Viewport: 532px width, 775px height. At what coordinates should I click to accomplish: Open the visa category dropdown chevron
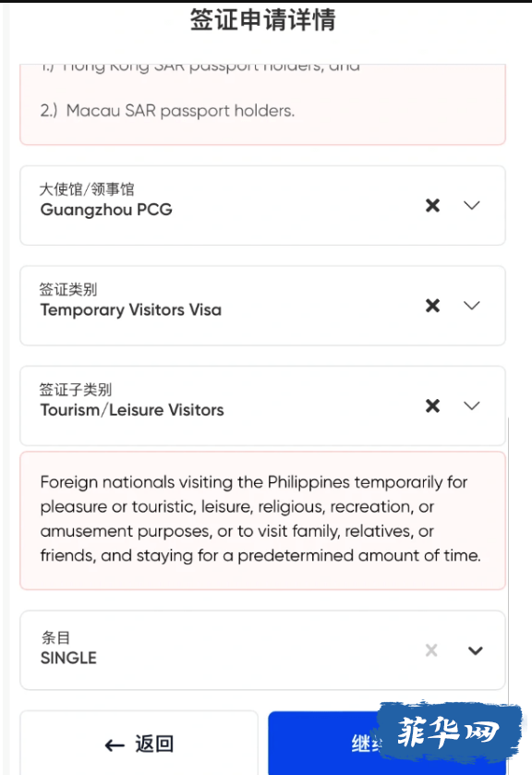472,306
